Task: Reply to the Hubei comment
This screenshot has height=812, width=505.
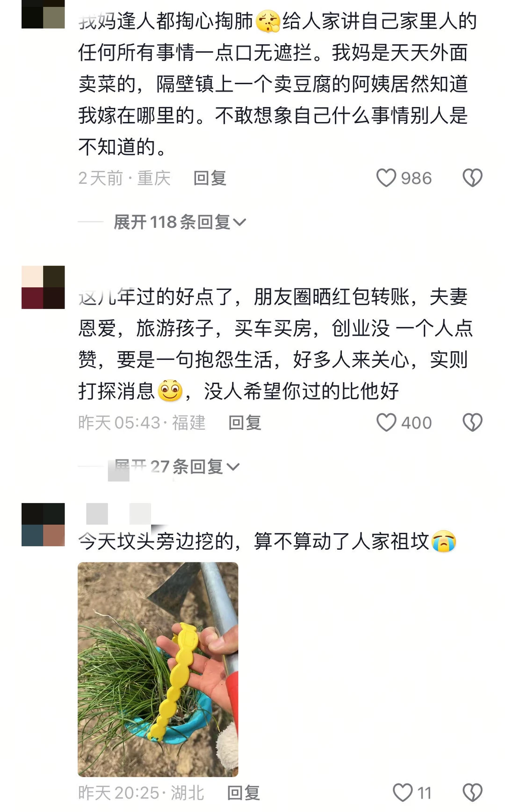Action: (244, 792)
